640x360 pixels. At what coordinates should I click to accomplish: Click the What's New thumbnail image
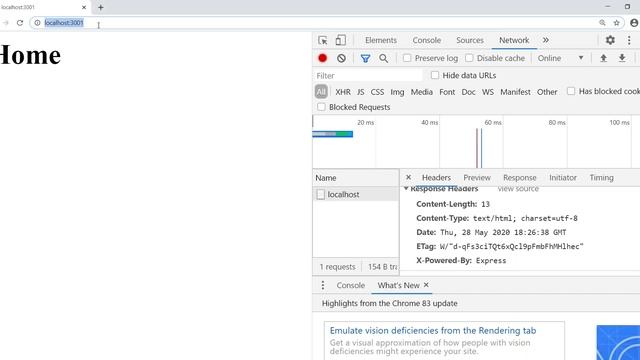(x=618, y=342)
